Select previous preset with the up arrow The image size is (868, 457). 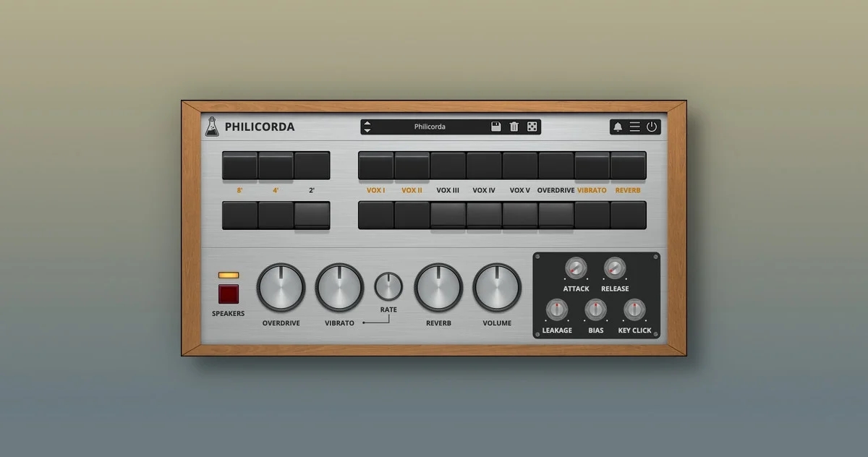(x=367, y=123)
